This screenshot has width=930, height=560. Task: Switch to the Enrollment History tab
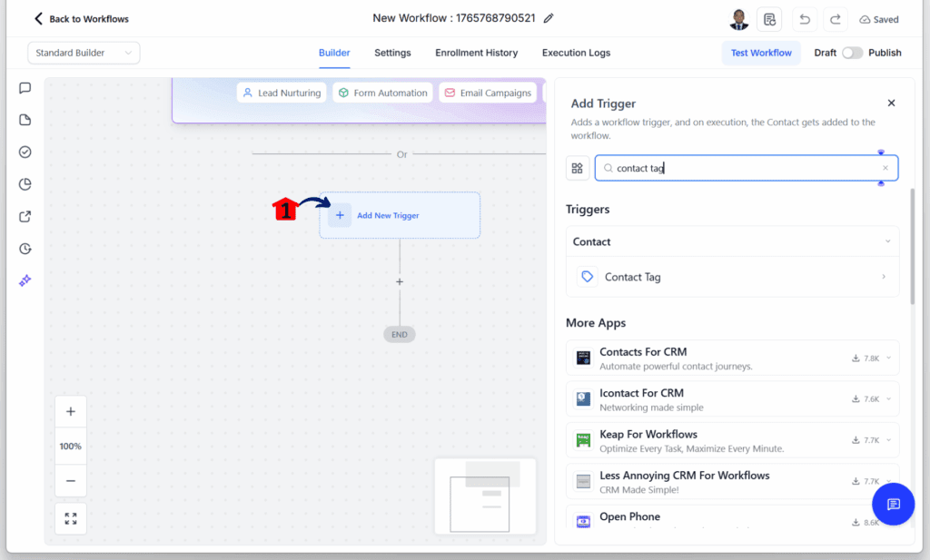coord(476,53)
